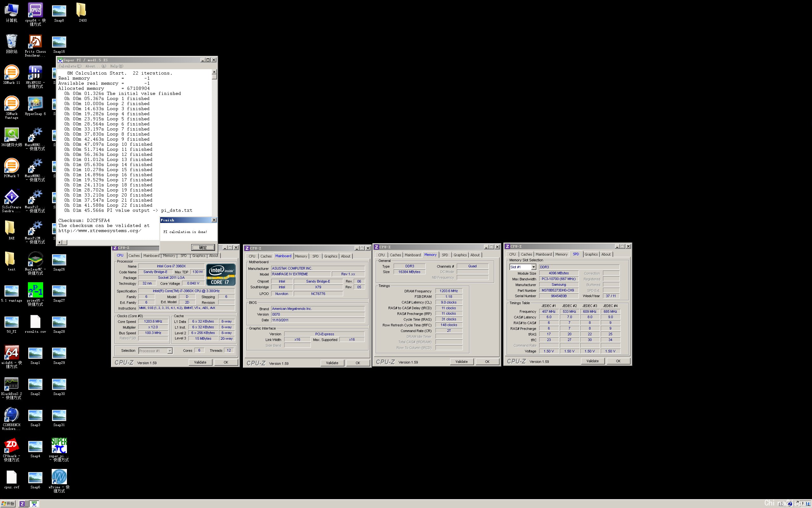Click Super PI horizontal scroll left arrow
The height and width of the screenshot is (508, 812).
point(60,242)
